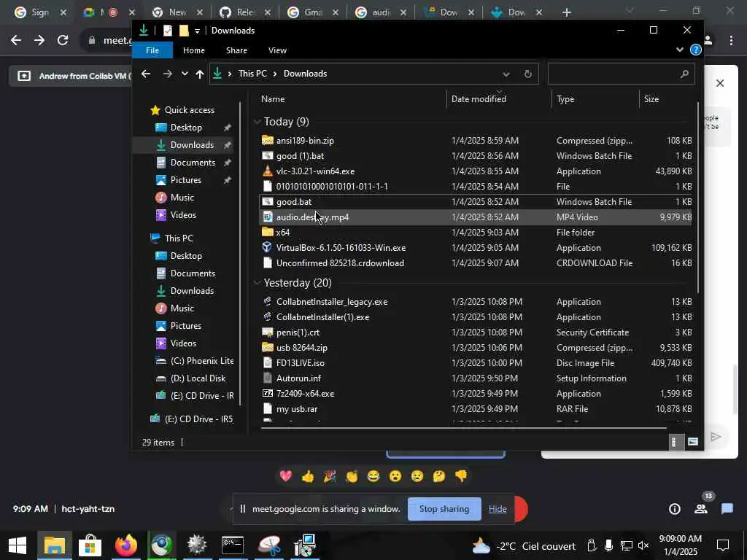This screenshot has height=560, width=747.
Task: Open the Home ribbon tab
Action: (194, 50)
